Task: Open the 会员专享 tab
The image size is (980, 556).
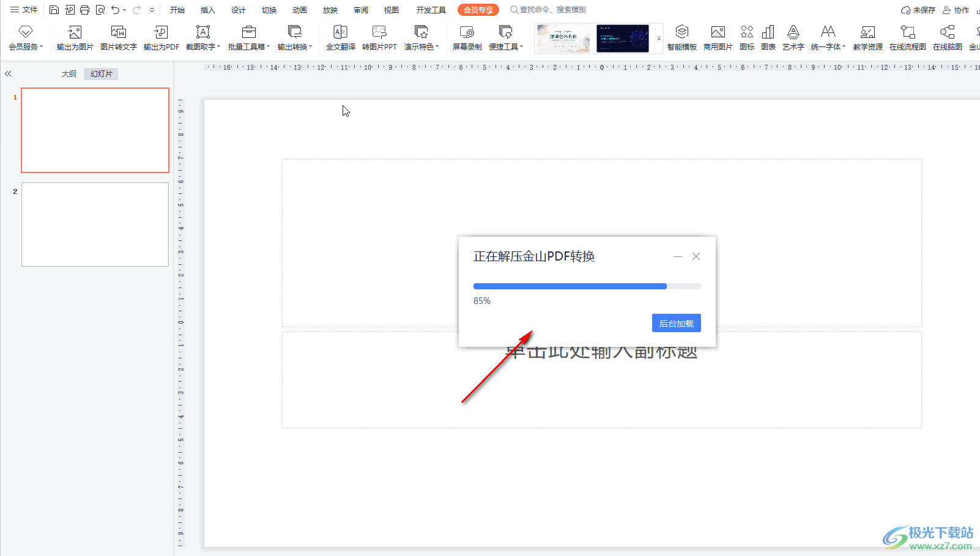Action: 478,10
